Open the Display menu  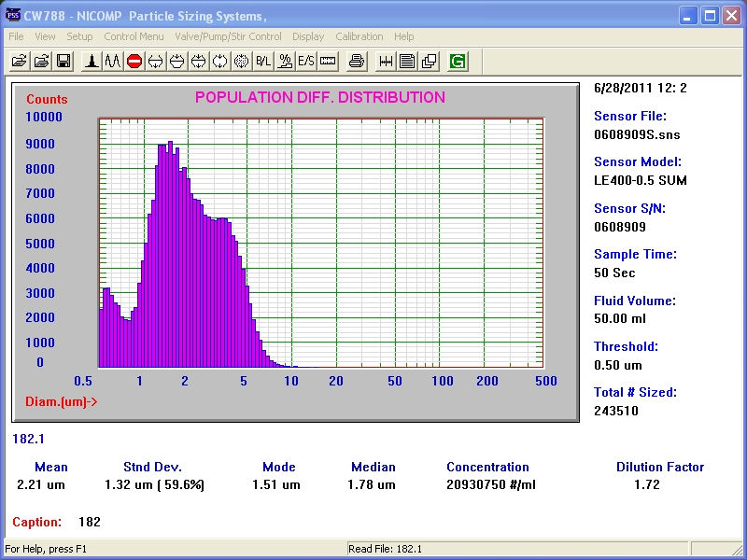pos(308,36)
